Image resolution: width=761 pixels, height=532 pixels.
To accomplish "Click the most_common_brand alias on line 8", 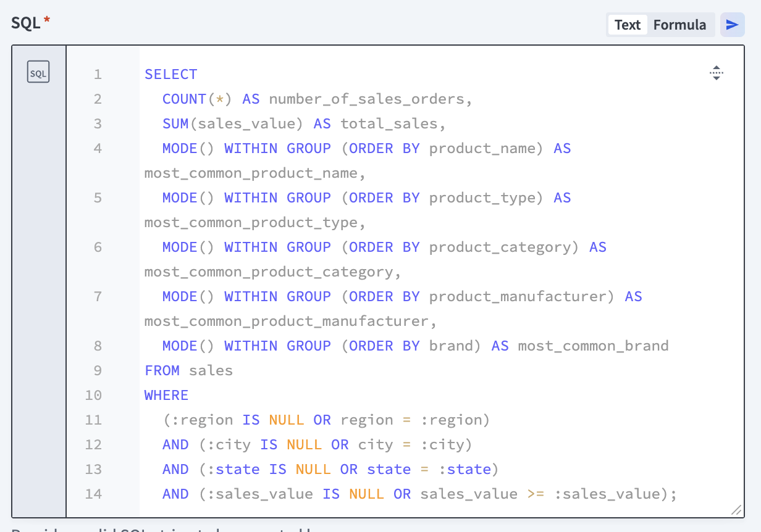I will coord(593,346).
